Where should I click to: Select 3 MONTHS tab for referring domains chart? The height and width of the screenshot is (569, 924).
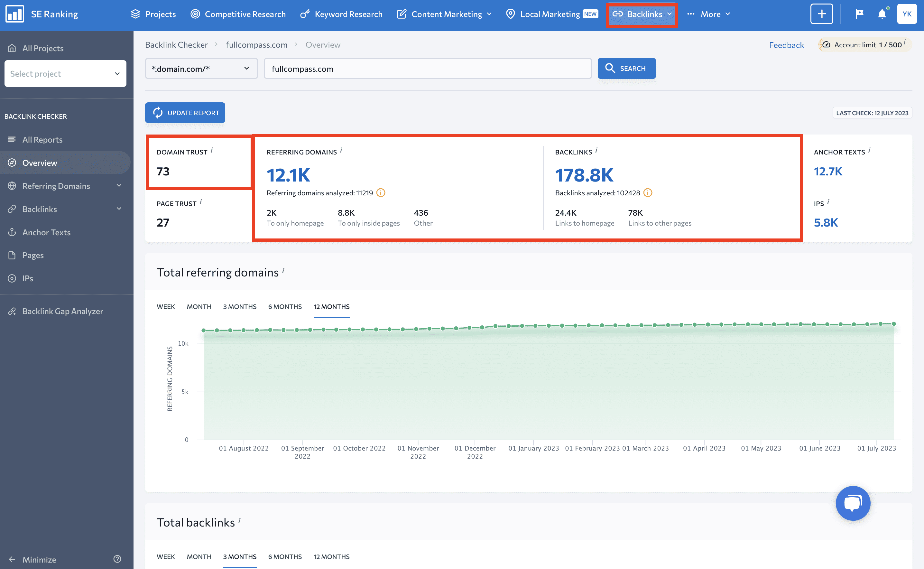[240, 307]
